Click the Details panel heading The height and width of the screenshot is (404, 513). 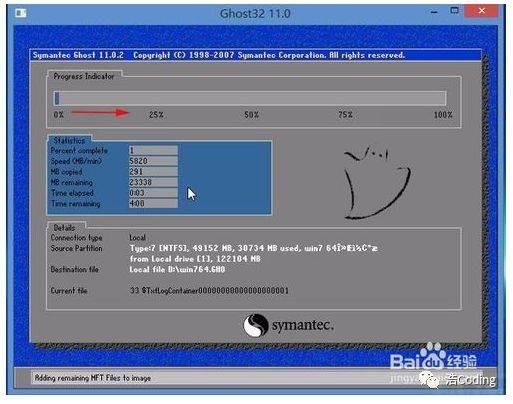click(x=64, y=228)
